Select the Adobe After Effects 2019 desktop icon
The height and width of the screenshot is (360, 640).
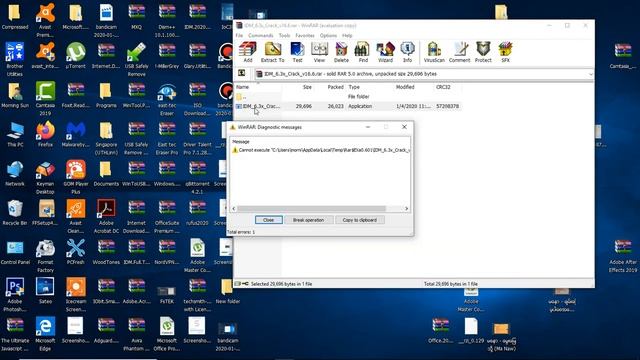(x=623, y=256)
